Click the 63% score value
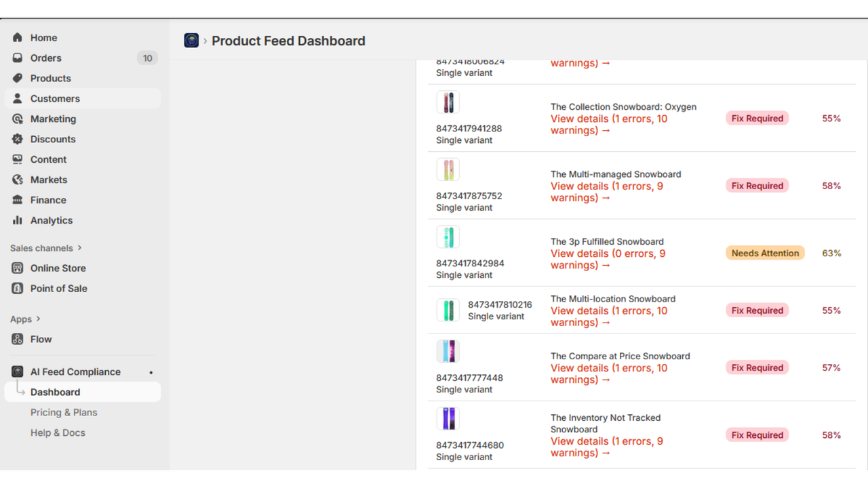The width and height of the screenshot is (868, 488). click(x=831, y=253)
